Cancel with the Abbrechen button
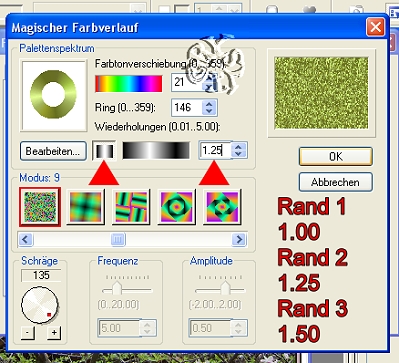399x363 pixels. (x=335, y=182)
